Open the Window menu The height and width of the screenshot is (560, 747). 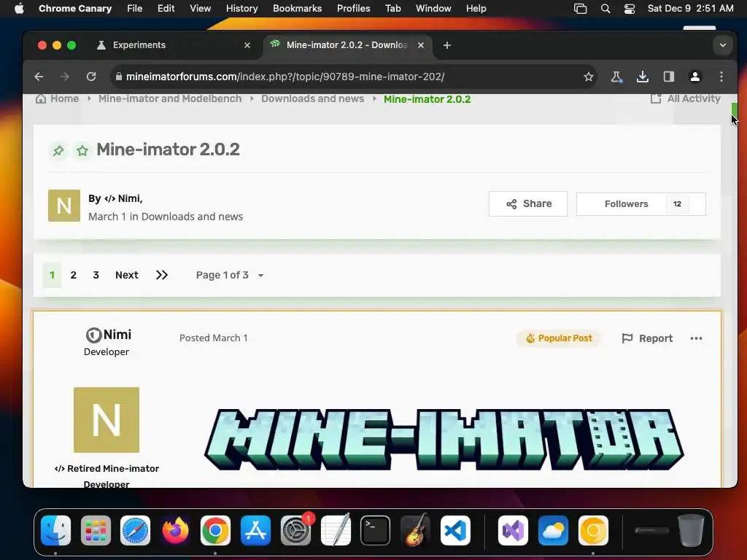433,8
